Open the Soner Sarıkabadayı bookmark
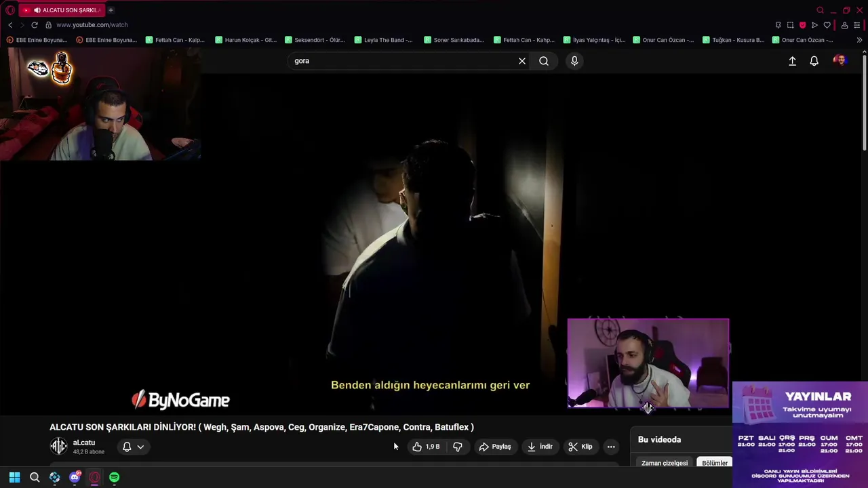Image resolution: width=868 pixels, height=488 pixels. click(x=454, y=40)
